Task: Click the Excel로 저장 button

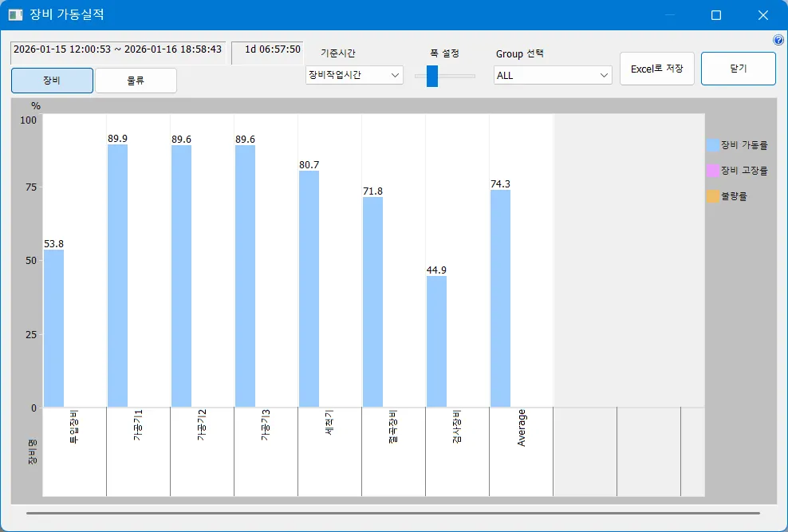Action: [656, 69]
